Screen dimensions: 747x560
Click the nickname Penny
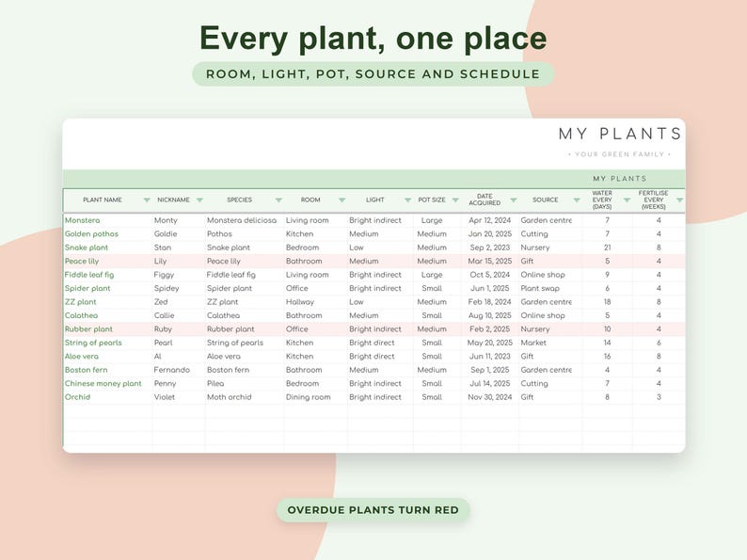coord(165,383)
